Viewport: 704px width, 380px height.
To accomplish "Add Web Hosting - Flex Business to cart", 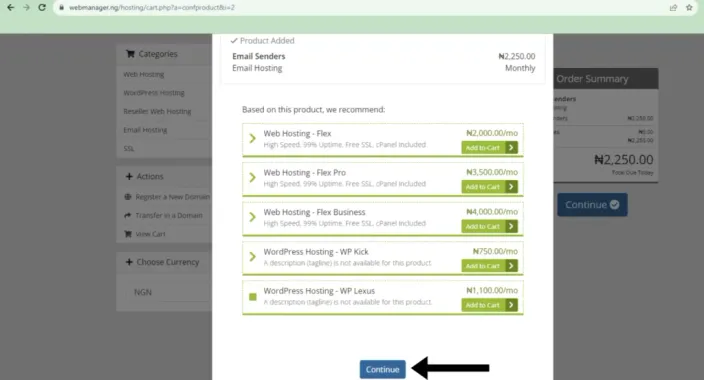I will [x=489, y=226].
